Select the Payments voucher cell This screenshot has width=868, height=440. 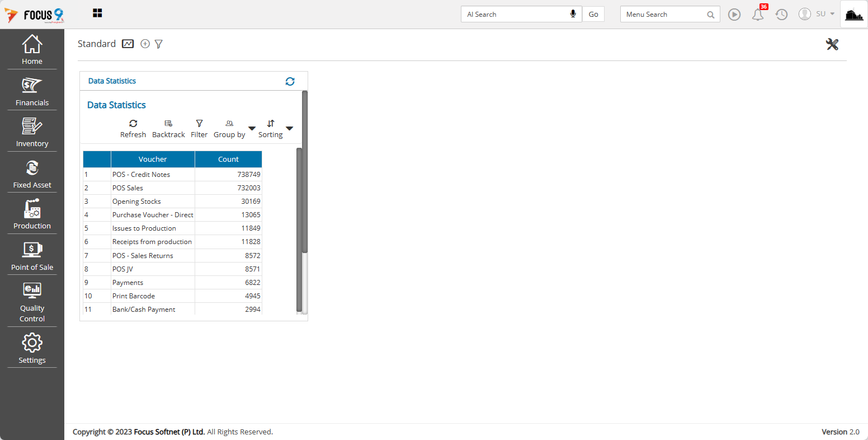click(x=153, y=283)
